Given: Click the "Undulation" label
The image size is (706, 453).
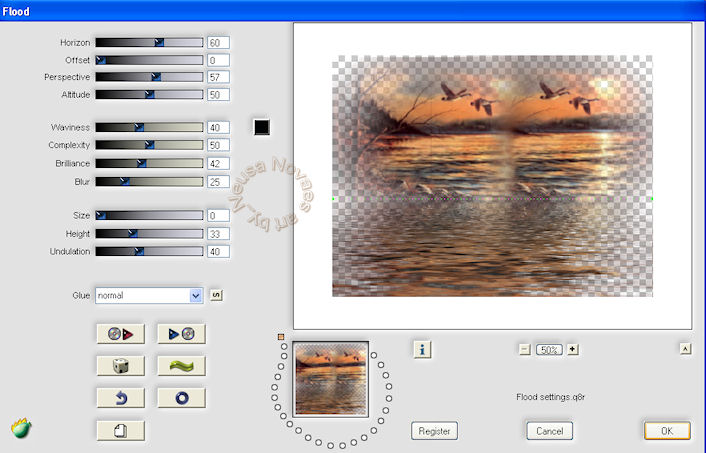Looking at the screenshot, I should tap(70, 251).
